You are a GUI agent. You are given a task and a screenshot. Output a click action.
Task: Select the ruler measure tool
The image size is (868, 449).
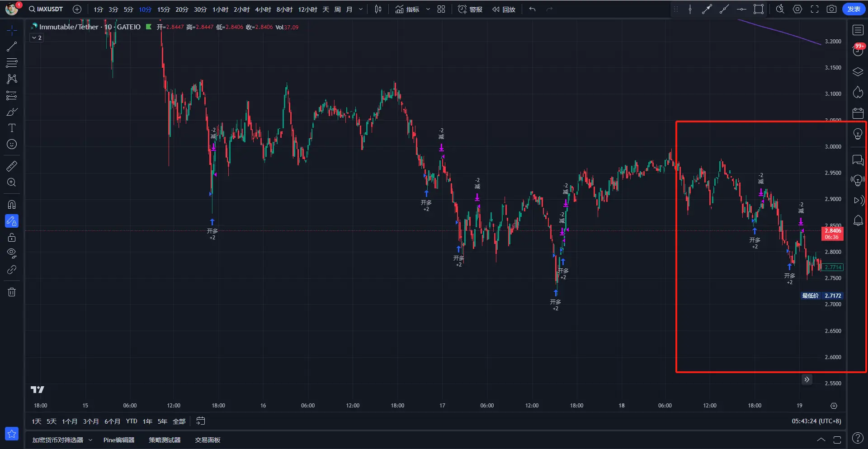point(12,166)
